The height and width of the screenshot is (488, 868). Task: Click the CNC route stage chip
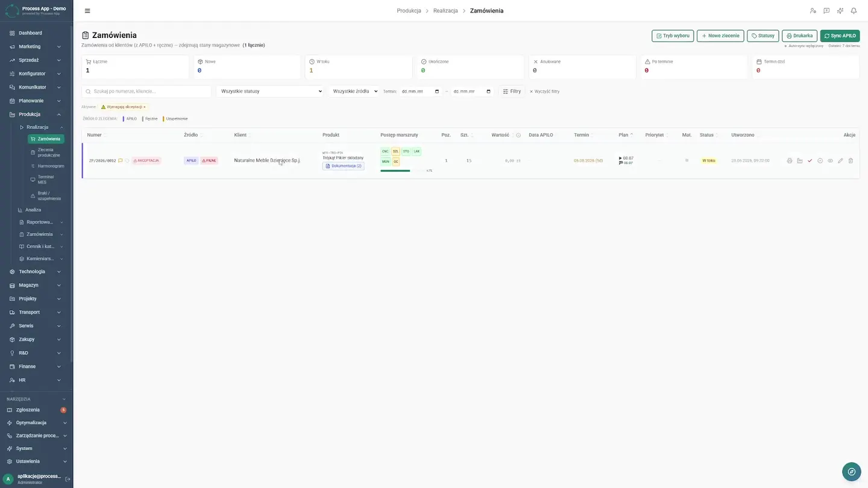tap(385, 151)
